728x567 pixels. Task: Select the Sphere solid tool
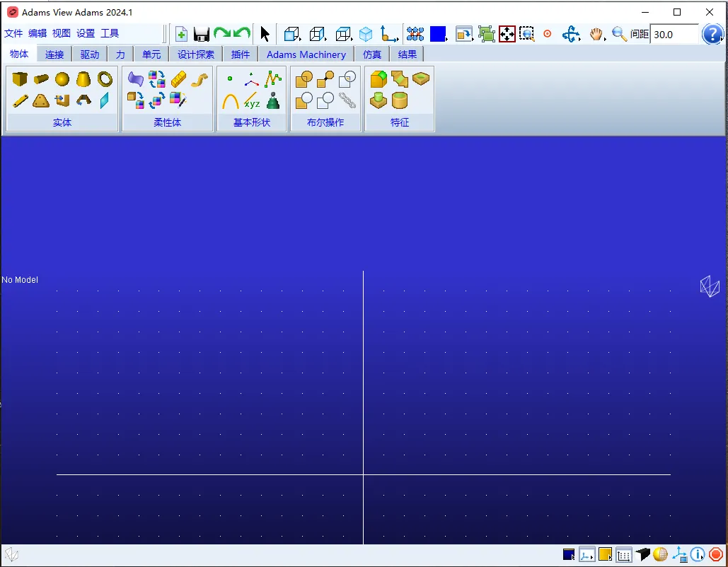(62, 79)
